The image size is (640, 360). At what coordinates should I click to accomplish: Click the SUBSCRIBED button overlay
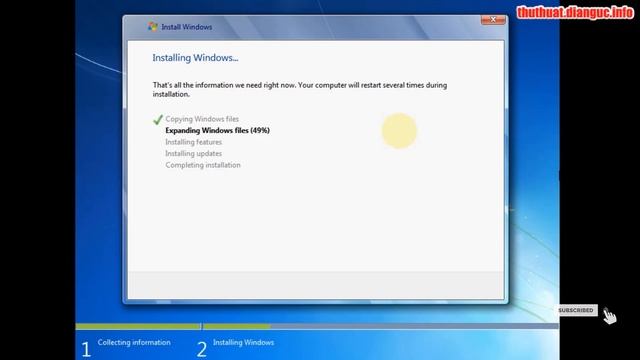[x=576, y=310]
